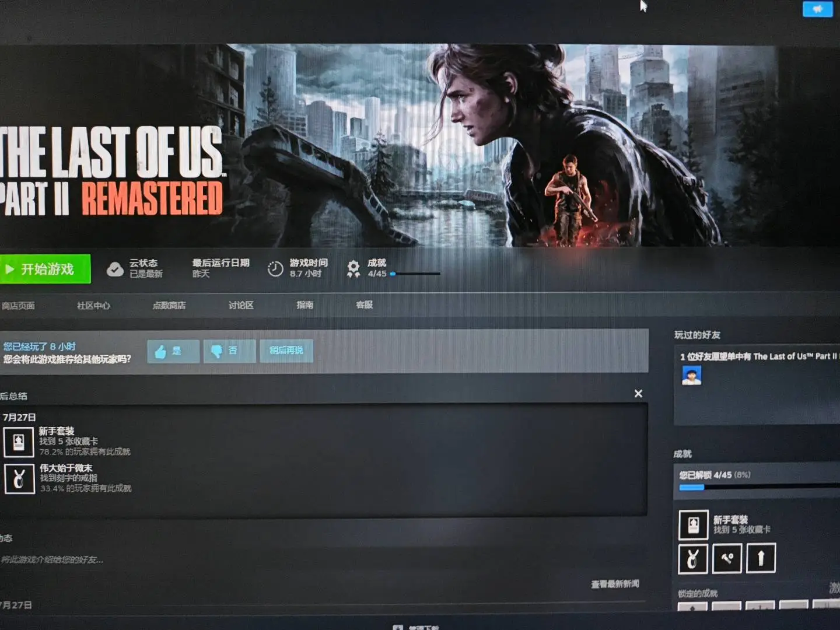840x630 pixels.
Task: Go to the 讨论区 tab
Action: [x=241, y=305]
